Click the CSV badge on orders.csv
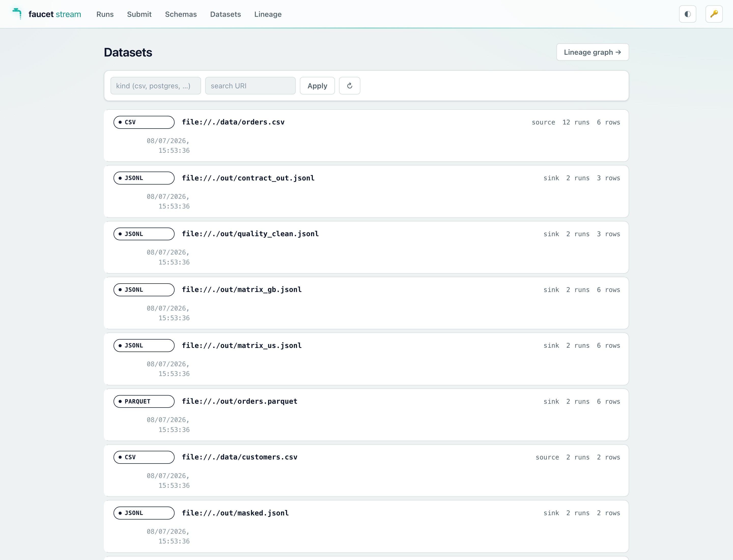 coord(144,122)
